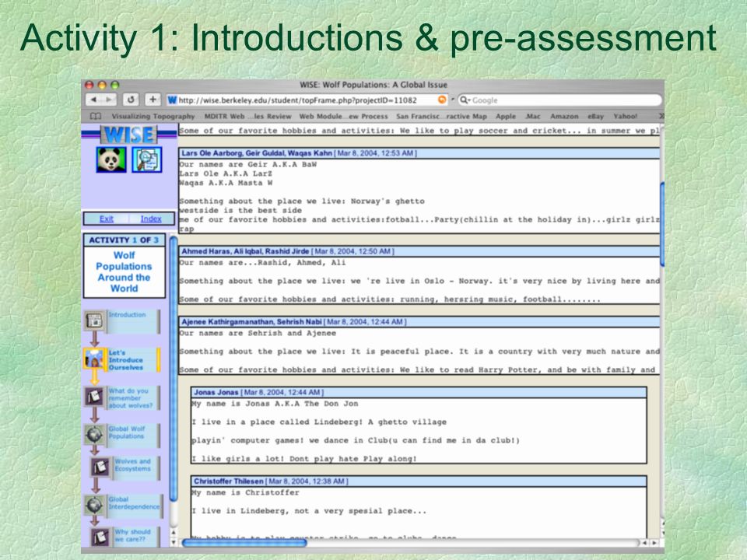Click the discussion pane horizontal scrollbar thumb
Viewport: 747px width, 560px height.
pyautogui.click(x=244, y=542)
